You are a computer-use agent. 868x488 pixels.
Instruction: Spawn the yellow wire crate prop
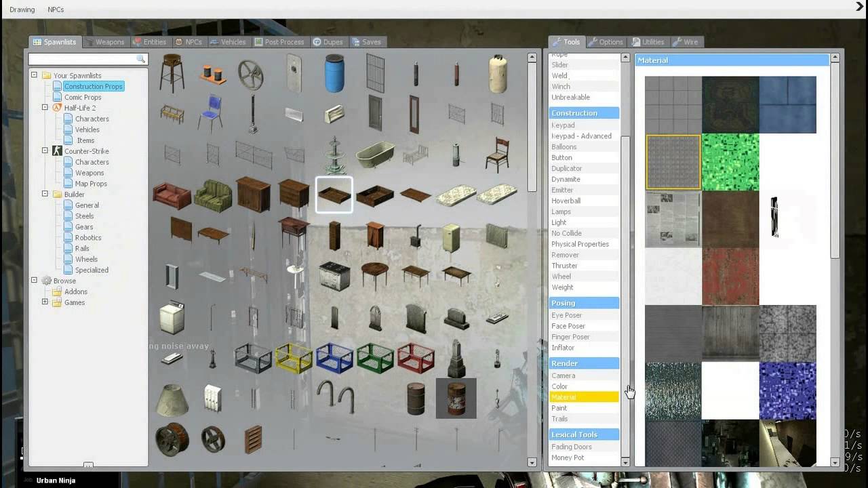click(x=294, y=358)
